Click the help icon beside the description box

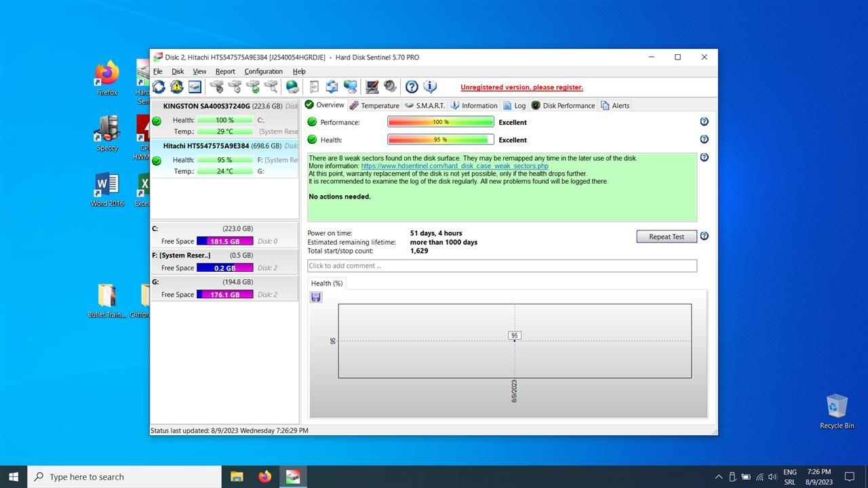point(704,157)
